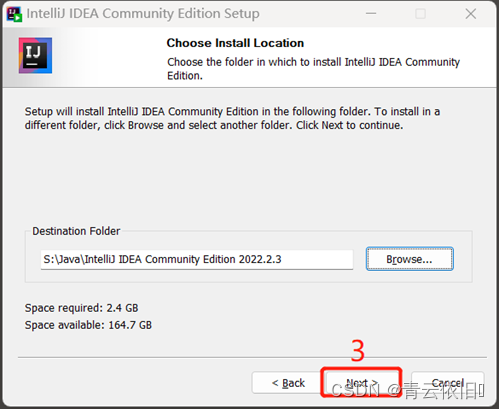The height and width of the screenshot is (409, 499).
Task: Click the disabled maximize button
Action: (x=420, y=14)
